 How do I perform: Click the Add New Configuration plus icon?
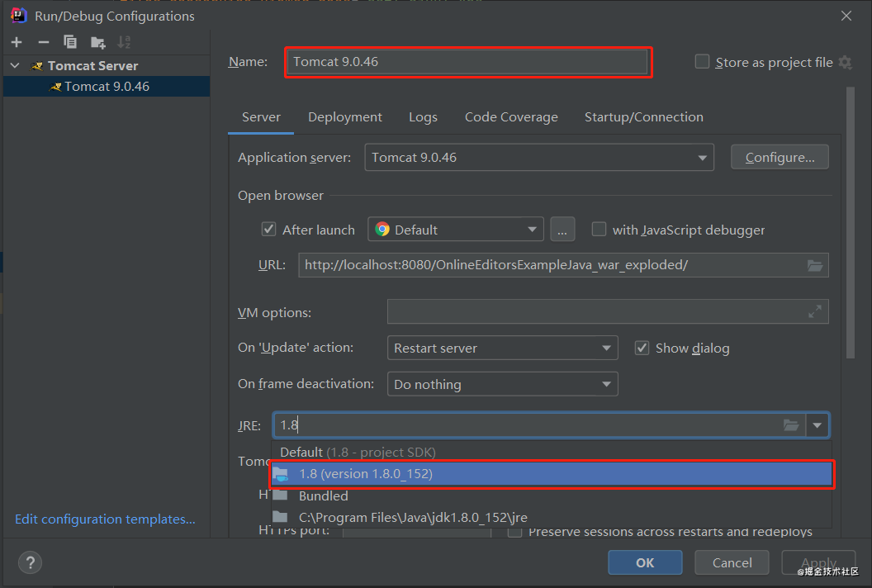(x=17, y=42)
